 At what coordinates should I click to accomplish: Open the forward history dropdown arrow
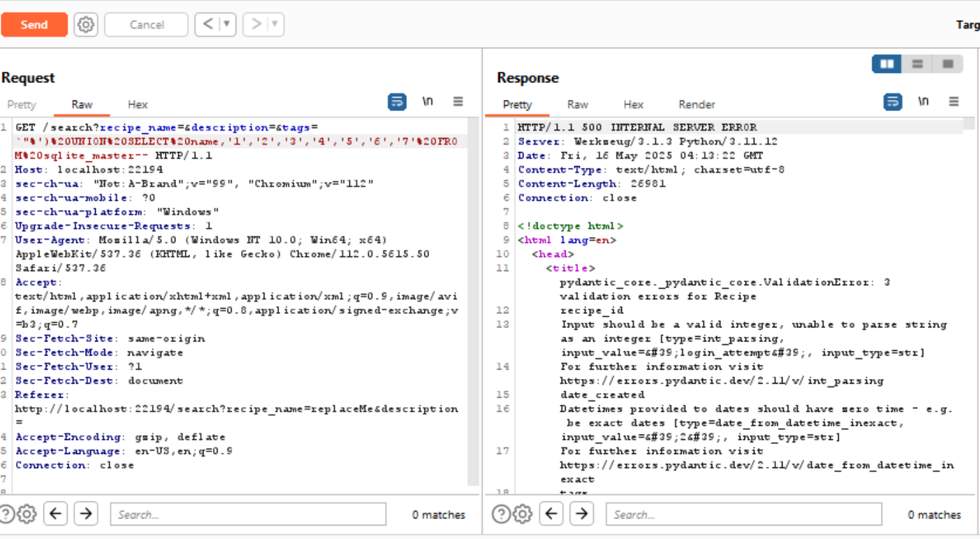tap(275, 25)
